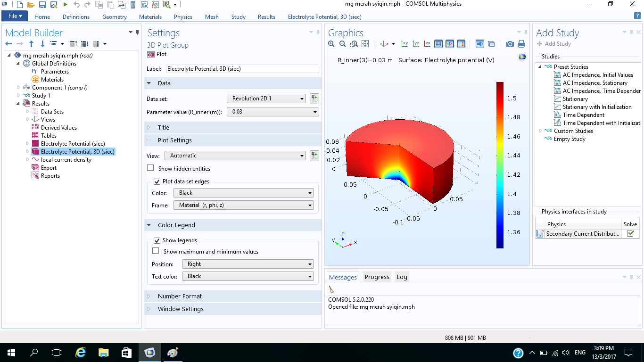Click the Print icon in Graphics toolbar

click(x=521, y=44)
